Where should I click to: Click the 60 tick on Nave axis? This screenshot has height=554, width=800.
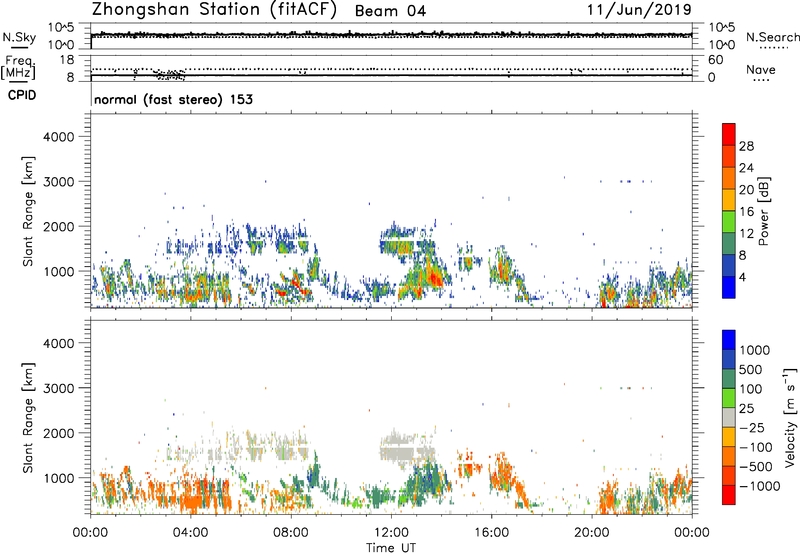(715, 60)
